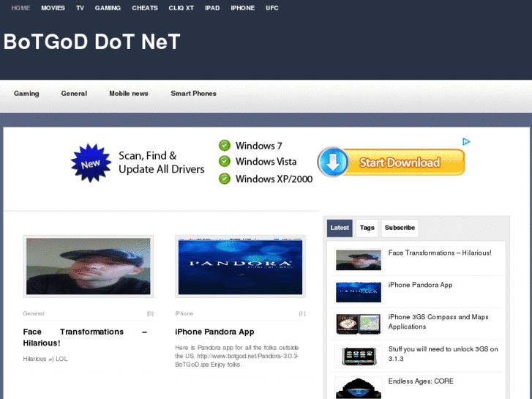Click the blue download arrow icon

coord(333,163)
